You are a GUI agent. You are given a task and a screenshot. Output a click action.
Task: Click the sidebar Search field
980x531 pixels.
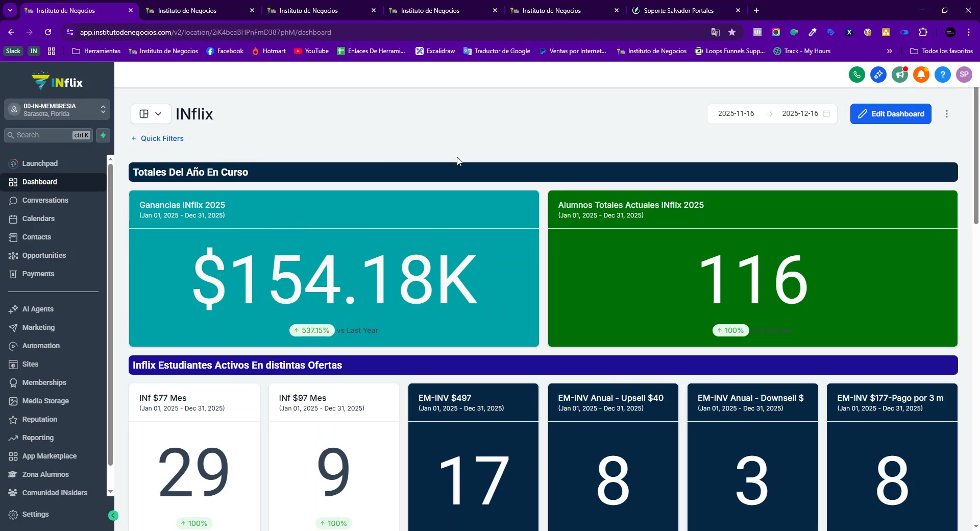click(48, 135)
